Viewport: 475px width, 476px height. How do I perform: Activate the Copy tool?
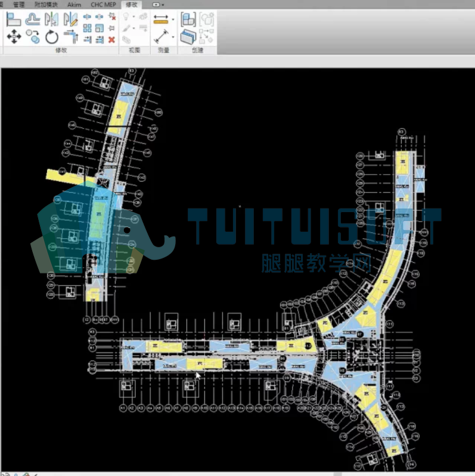(x=33, y=37)
